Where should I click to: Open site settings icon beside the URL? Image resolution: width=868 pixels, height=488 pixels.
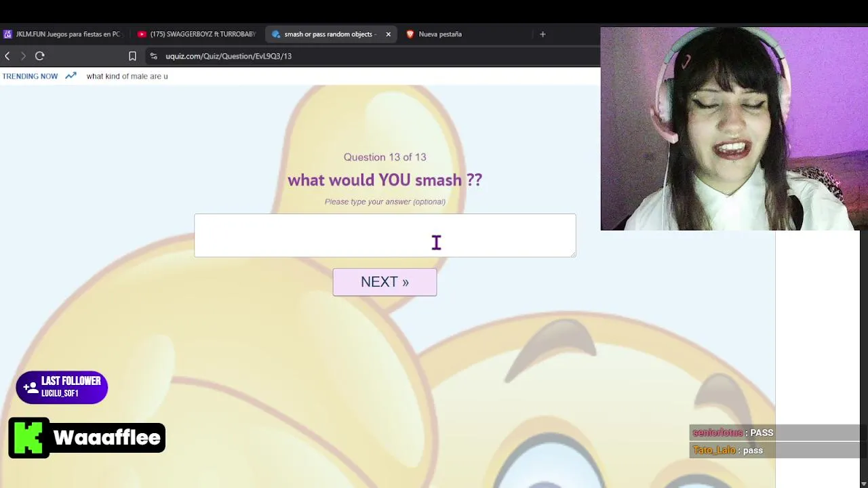point(154,56)
